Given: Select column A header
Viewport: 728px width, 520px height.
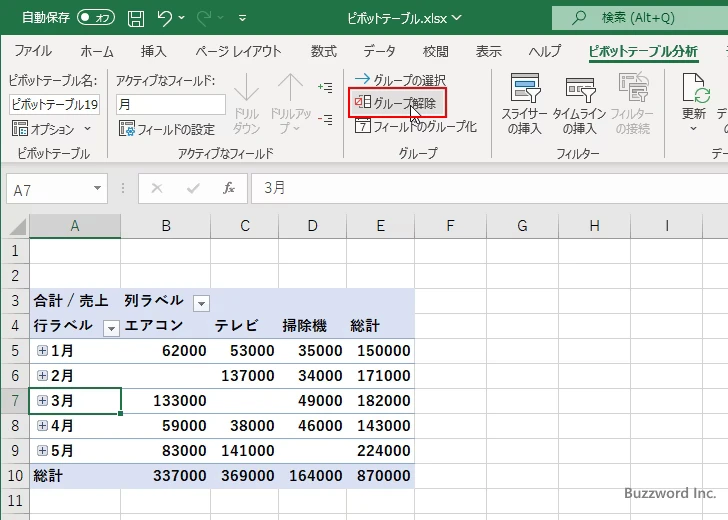Looking at the screenshot, I should (75, 226).
